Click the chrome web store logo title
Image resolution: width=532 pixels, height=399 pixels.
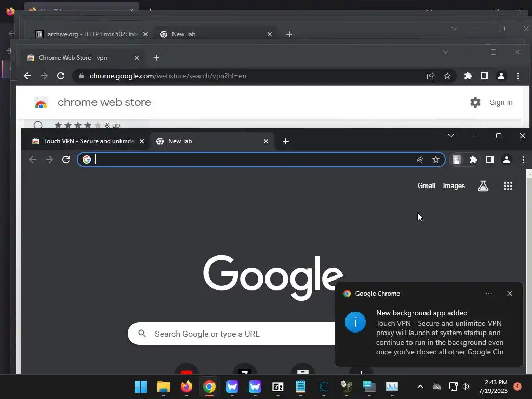pos(104,102)
